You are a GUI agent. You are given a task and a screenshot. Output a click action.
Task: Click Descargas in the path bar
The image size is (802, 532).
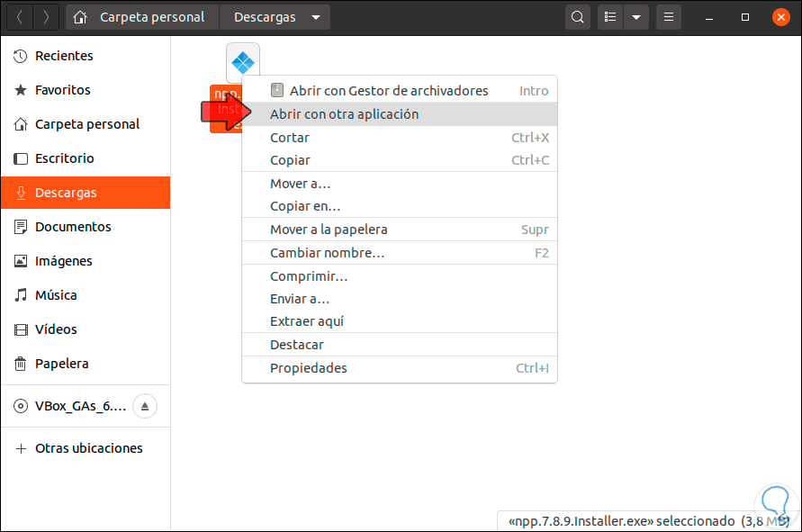[265, 17]
